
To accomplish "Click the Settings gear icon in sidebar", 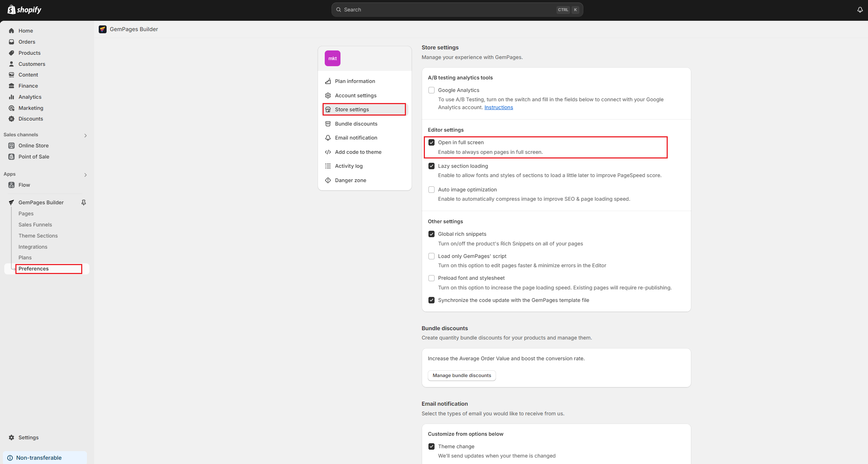I will pos(11,438).
